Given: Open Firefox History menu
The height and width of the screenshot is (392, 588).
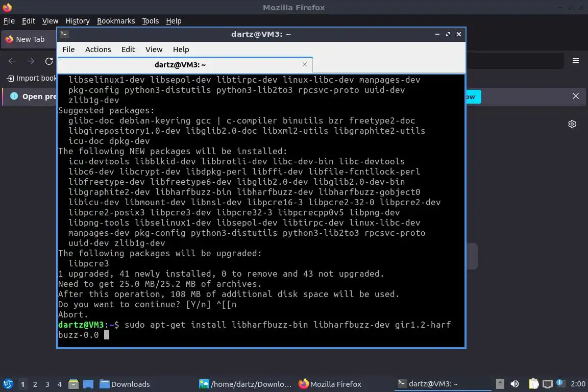Looking at the screenshot, I should pyautogui.click(x=78, y=21).
